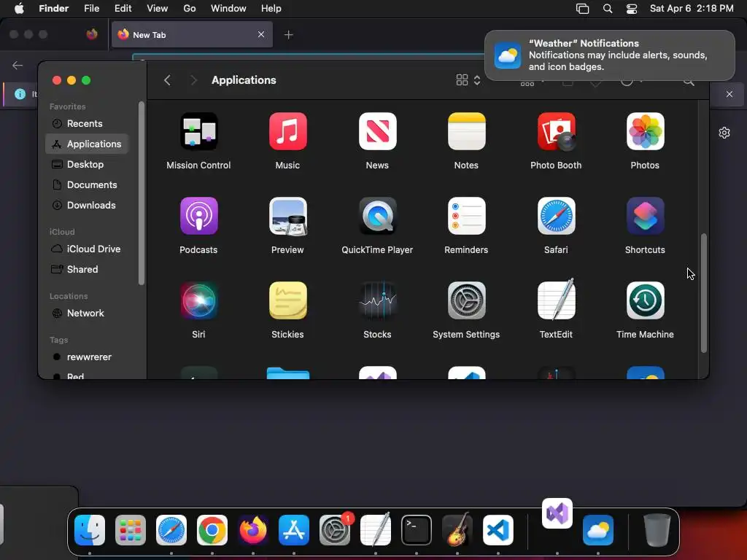Viewport: 747px width, 560px height.
Task: Open the Siri app icon
Action: click(198, 300)
